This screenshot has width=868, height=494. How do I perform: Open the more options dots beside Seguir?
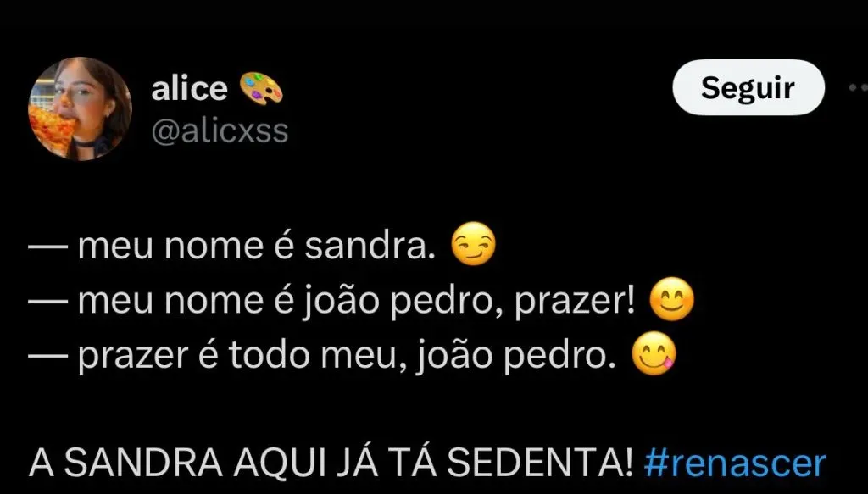coord(859,87)
